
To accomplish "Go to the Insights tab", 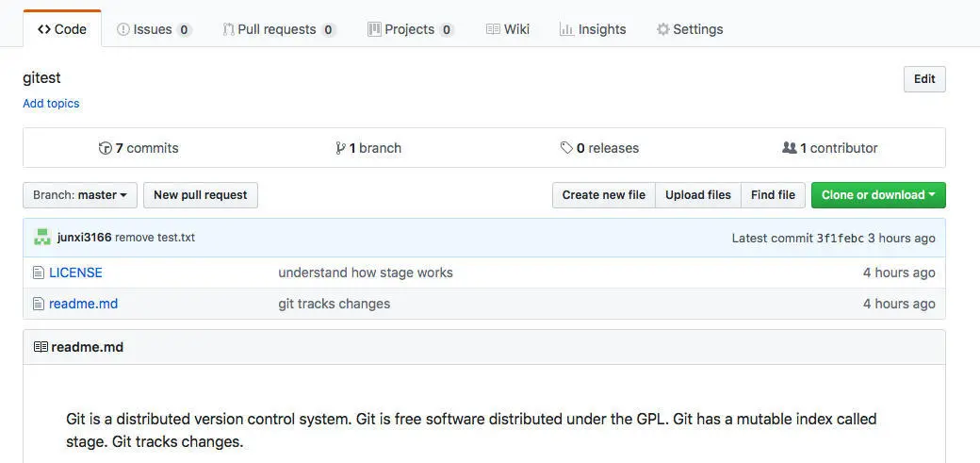I will coord(593,29).
